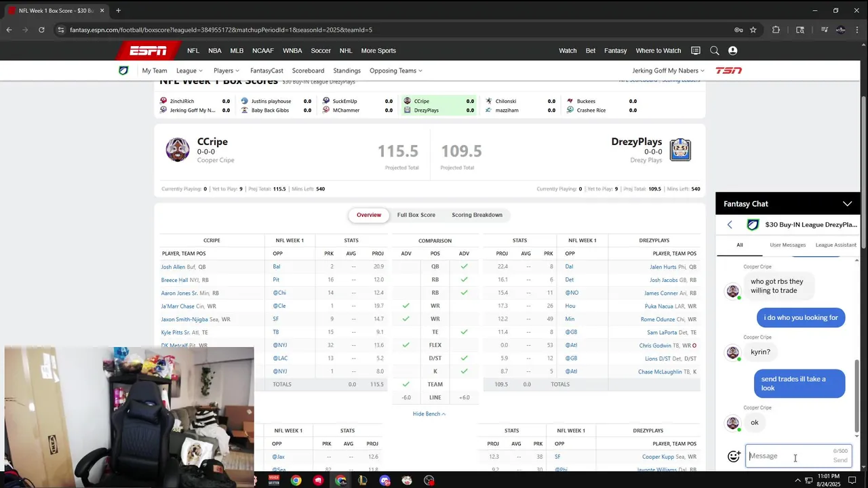Click the browser address bar URL

(x=221, y=30)
